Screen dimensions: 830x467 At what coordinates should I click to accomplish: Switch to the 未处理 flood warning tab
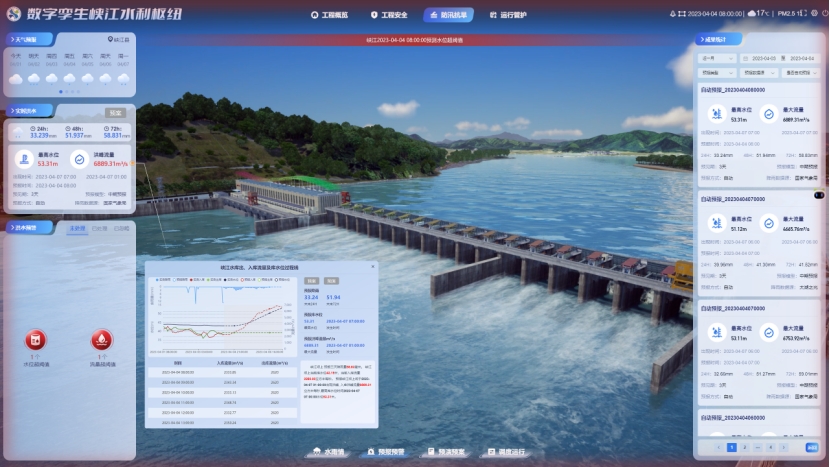coord(77,228)
